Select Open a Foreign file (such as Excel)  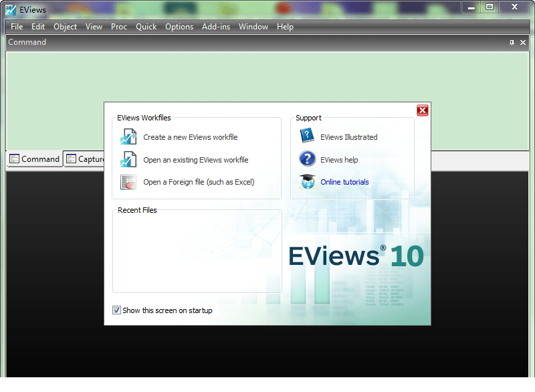[x=199, y=182]
